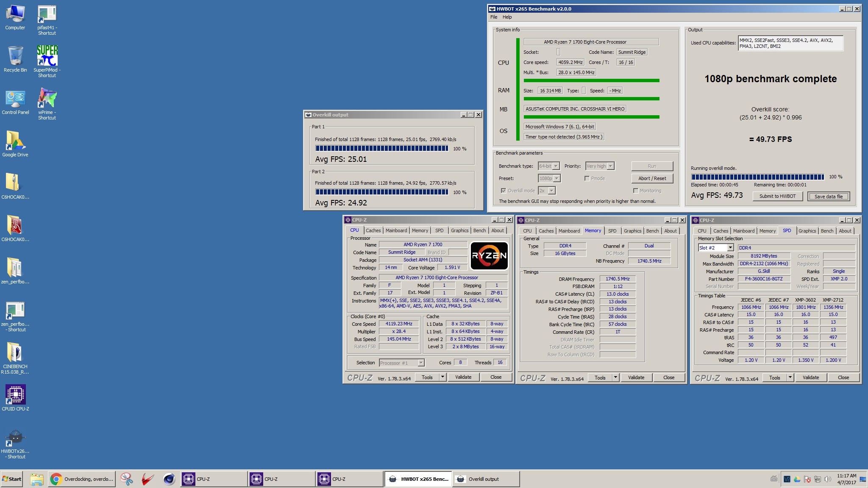Open the Snipping Tool taskbar icon

(x=126, y=479)
